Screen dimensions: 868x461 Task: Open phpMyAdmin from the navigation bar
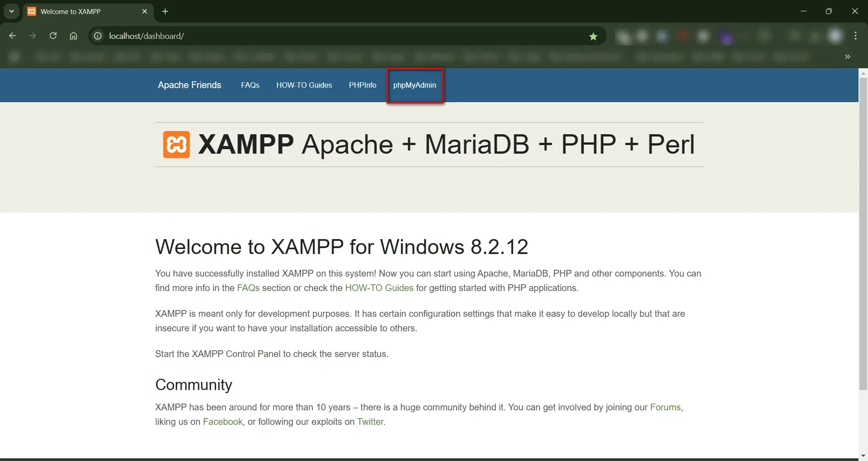(415, 85)
